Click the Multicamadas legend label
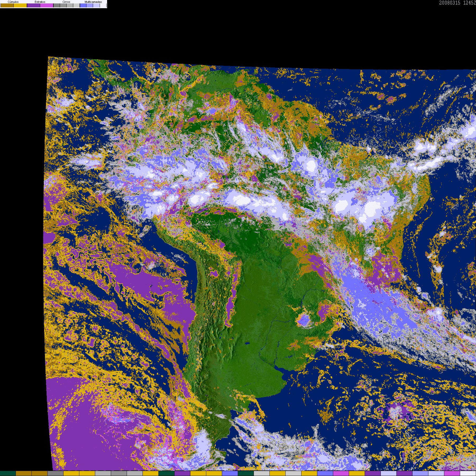This screenshot has width=476, height=476. pyautogui.click(x=93, y=2)
